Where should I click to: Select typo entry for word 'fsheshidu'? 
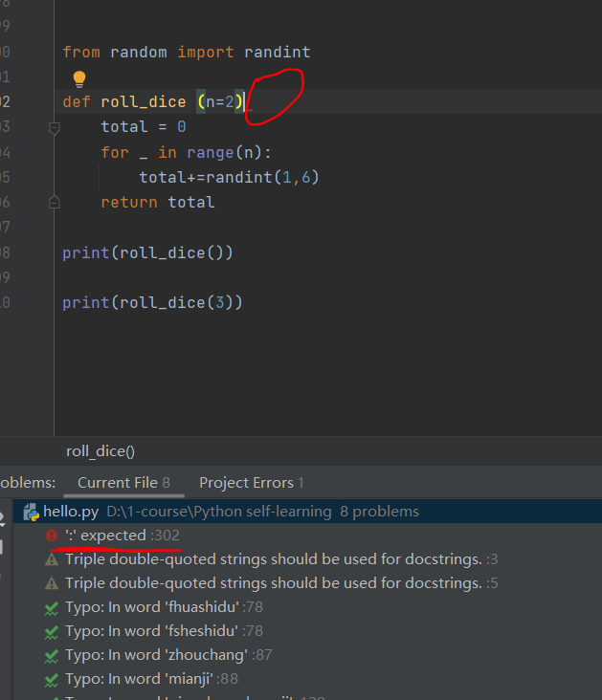tap(164, 631)
